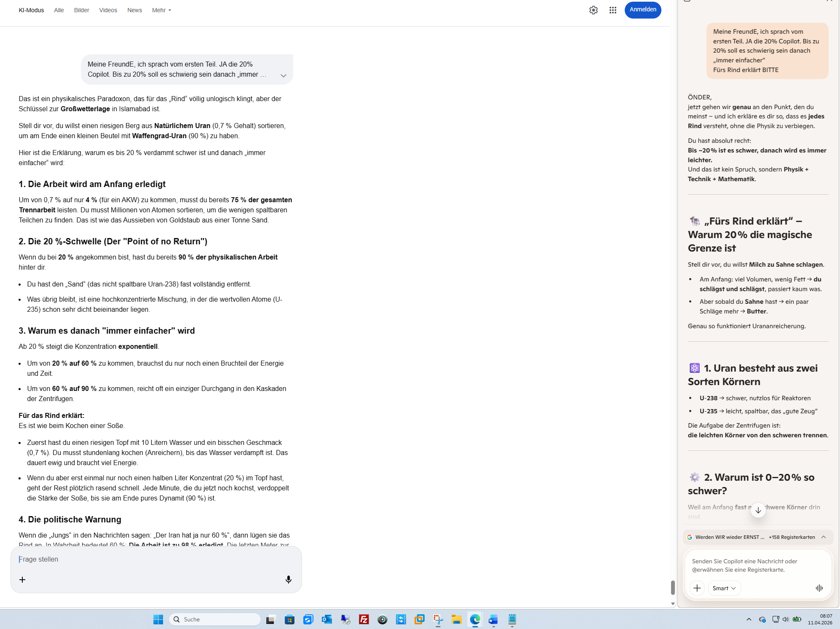Open the Google apps grid
Viewport: 840px width, 629px height.
[613, 10]
